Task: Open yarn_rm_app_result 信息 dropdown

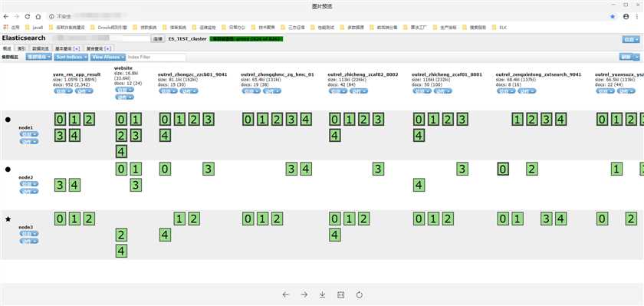Action: click(x=63, y=90)
